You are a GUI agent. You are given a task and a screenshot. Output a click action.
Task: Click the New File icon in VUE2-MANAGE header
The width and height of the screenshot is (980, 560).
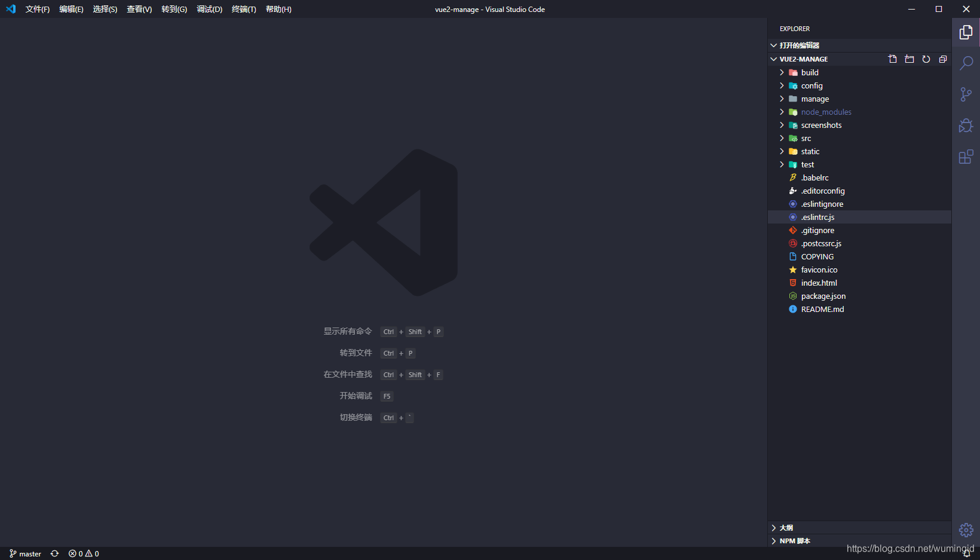[893, 59]
